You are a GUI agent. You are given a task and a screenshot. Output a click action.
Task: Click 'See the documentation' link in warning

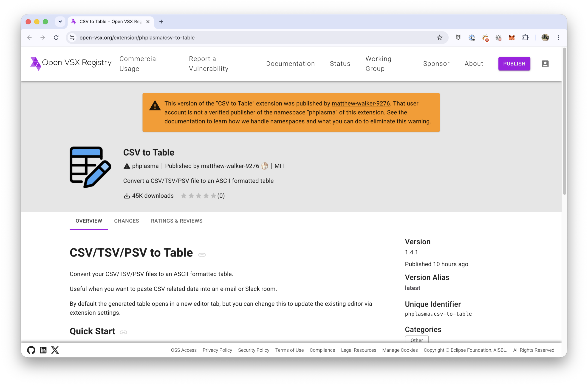click(286, 117)
